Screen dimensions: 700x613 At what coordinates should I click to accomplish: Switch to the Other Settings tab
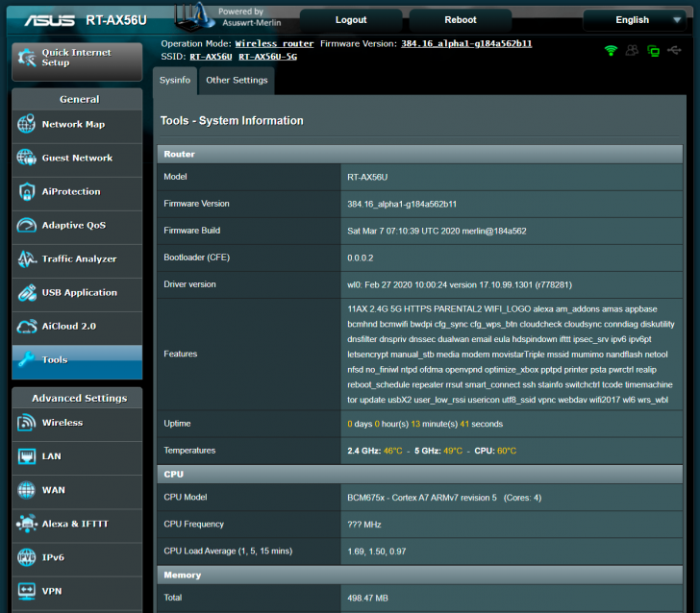(237, 81)
